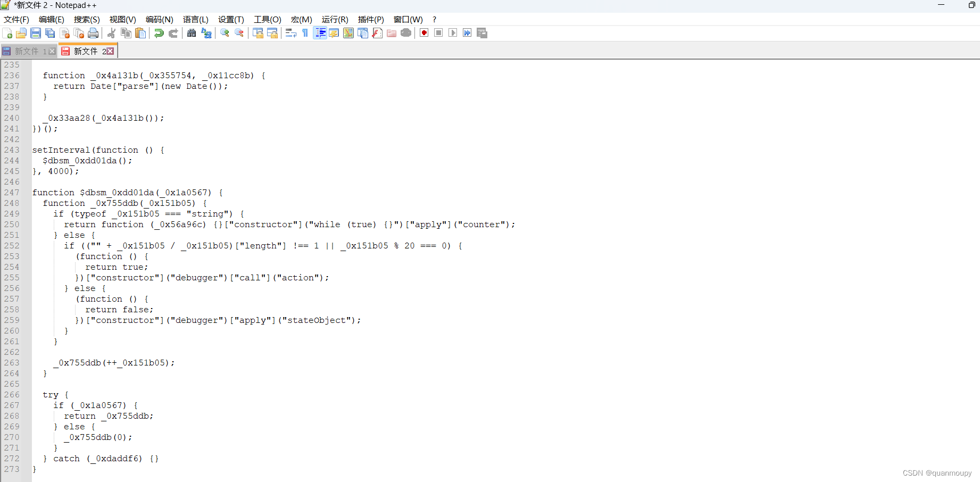The image size is (980, 482).
Task: Click the Save All icon
Action: coord(50,33)
